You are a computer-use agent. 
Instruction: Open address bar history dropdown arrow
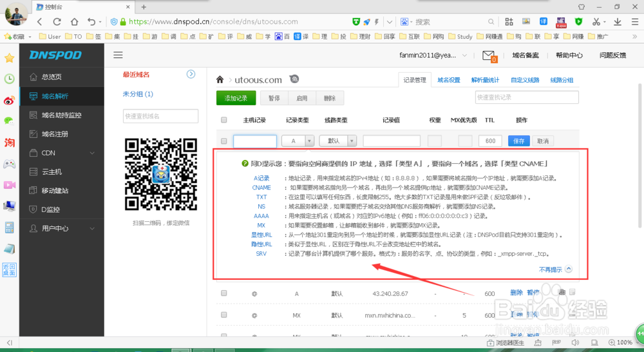click(x=390, y=22)
